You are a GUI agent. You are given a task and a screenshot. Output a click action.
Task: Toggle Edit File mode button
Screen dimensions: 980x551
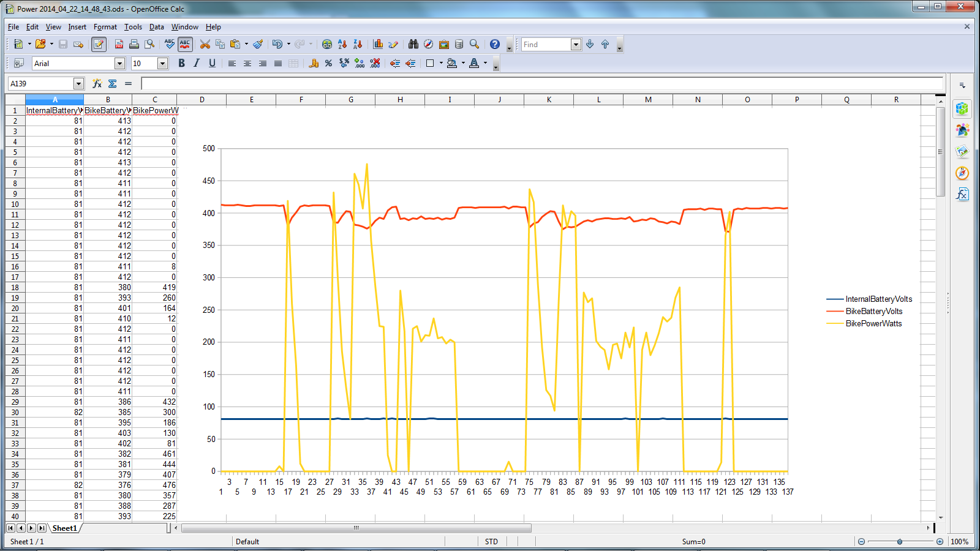pyautogui.click(x=99, y=44)
